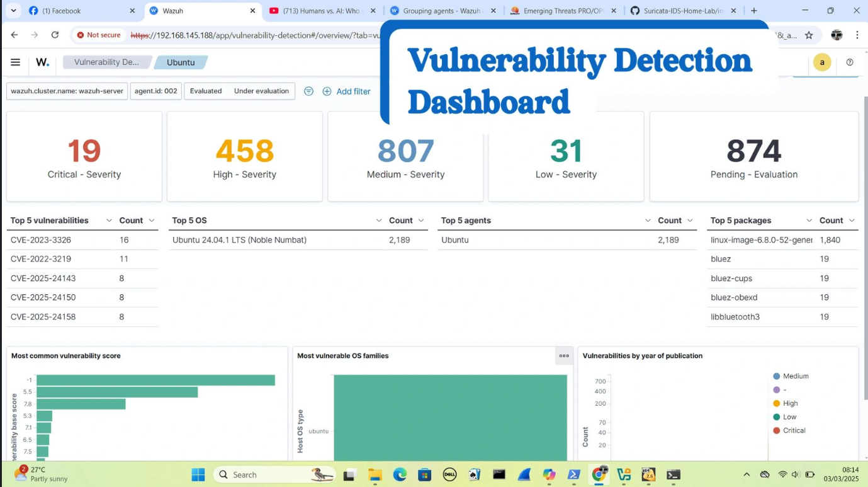Open File Explorer from the taskbar
868x487 pixels.
tap(375, 474)
